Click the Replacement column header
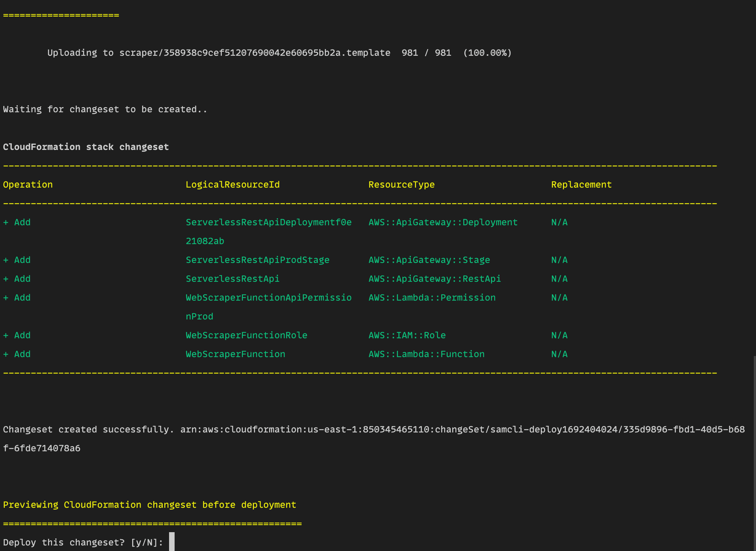The height and width of the screenshot is (551, 756). 581,184
